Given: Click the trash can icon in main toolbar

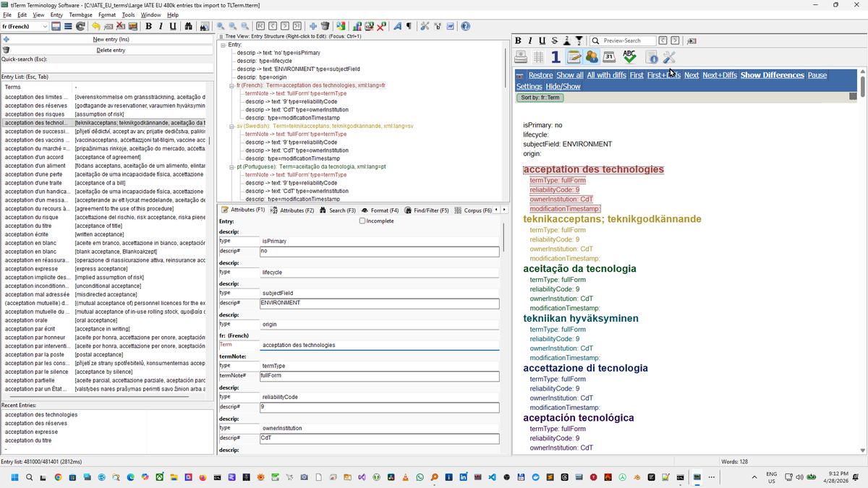Looking at the screenshot, I should click(325, 27).
